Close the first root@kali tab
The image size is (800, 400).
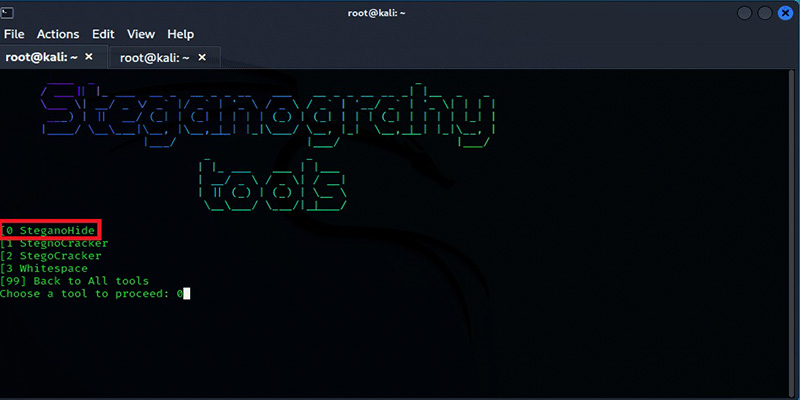point(89,57)
